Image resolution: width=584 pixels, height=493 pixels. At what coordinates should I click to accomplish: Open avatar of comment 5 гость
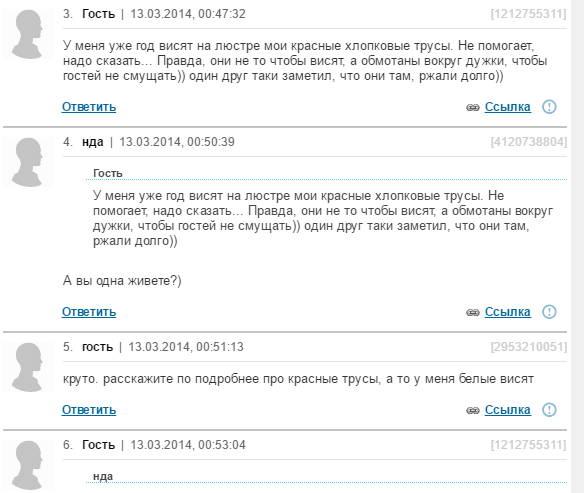[x=28, y=367]
